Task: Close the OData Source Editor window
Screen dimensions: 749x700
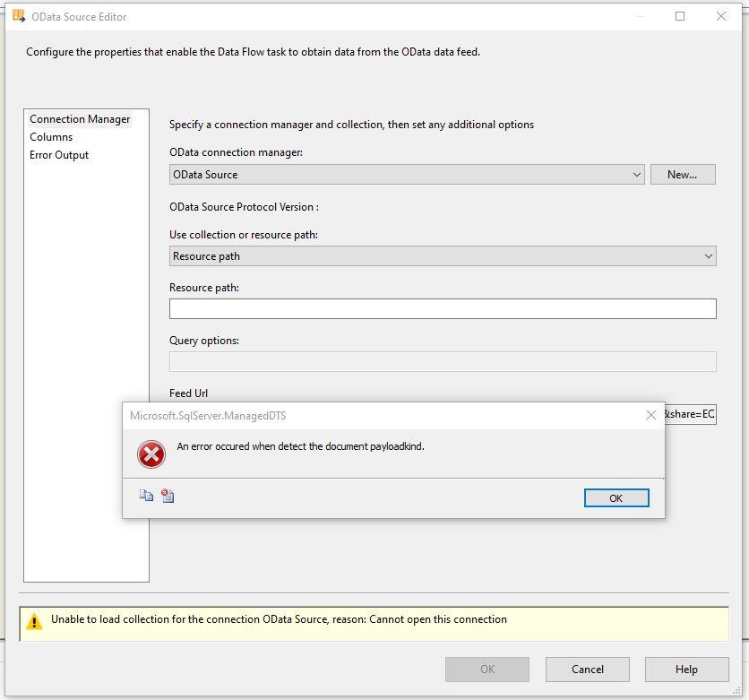Action: 721,16
